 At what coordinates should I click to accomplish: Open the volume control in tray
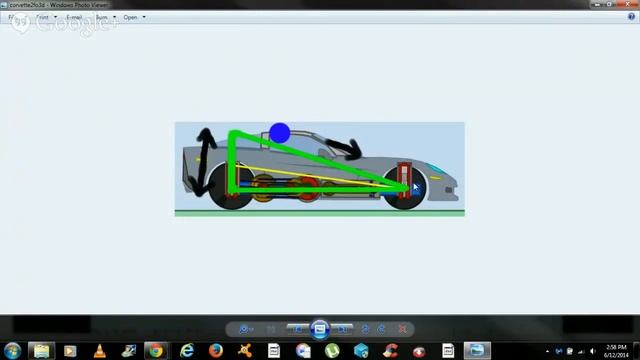(x=593, y=351)
